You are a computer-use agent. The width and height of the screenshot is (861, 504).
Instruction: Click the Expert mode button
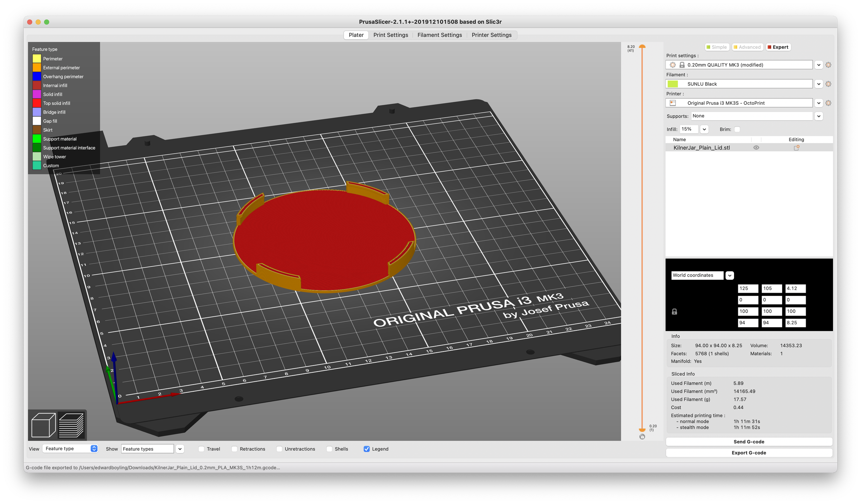click(x=778, y=47)
